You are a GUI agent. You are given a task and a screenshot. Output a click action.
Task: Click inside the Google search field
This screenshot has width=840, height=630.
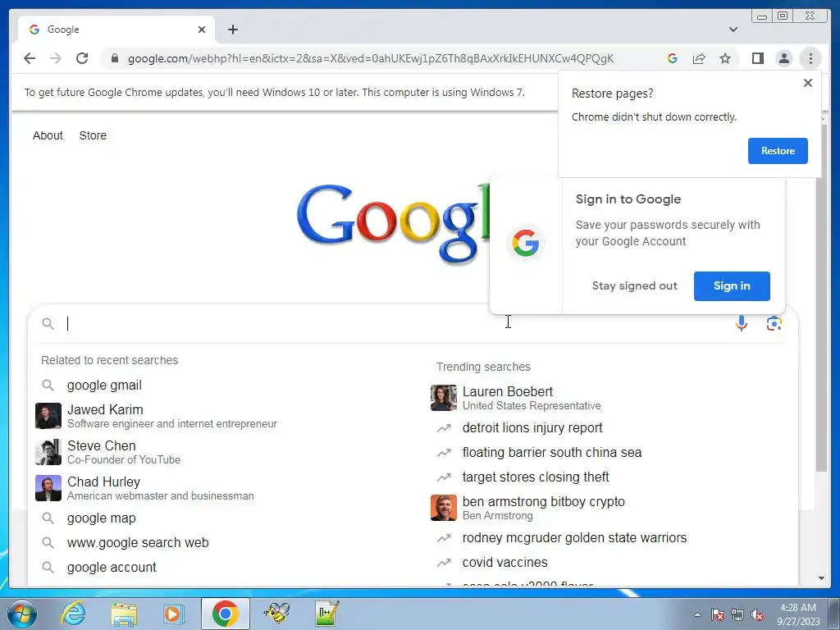396,323
